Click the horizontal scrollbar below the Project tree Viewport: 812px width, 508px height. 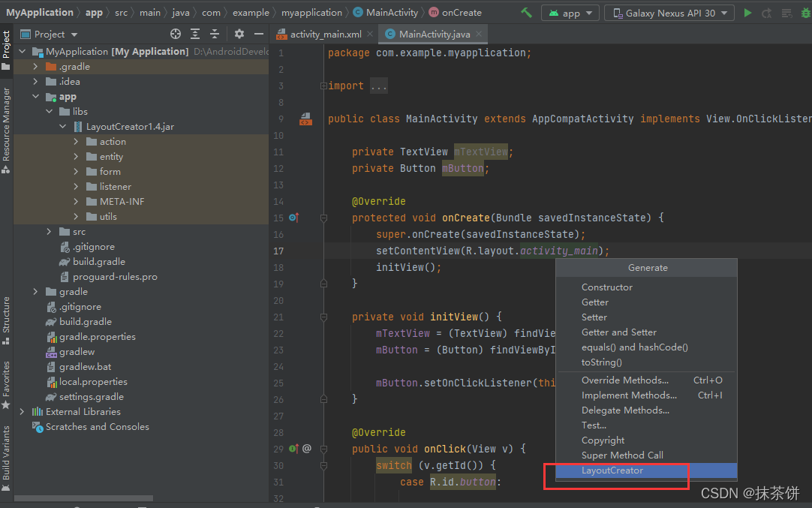point(84,497)
